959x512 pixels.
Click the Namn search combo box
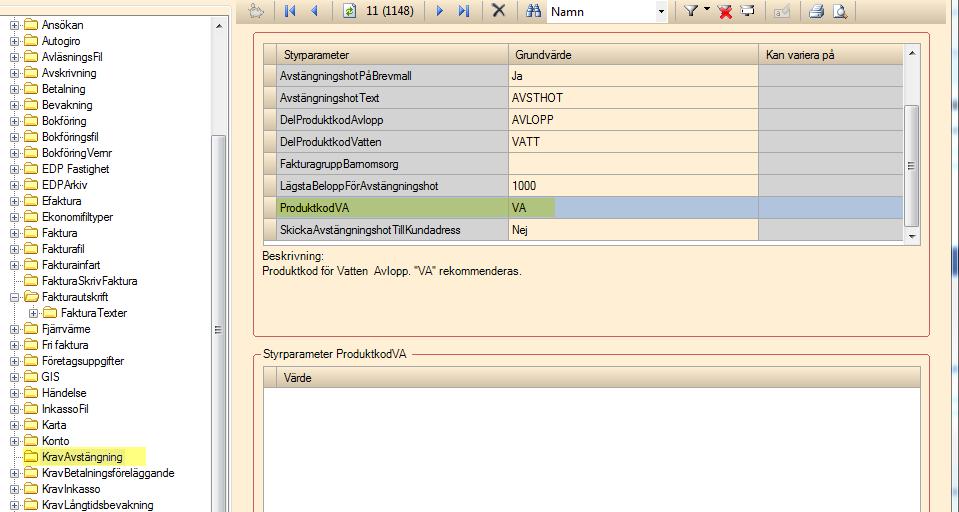607,11
